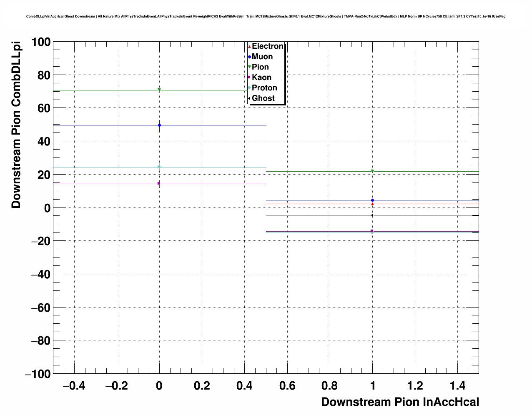Click the black Ghost data point at x=1
This screenshot has width=532, height=415.
coord(372,215)
